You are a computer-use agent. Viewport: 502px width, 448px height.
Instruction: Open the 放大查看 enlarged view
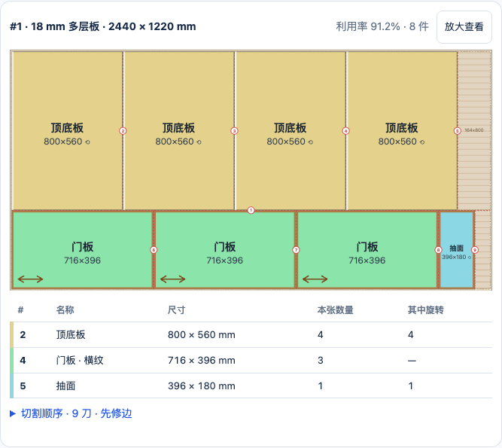(x=464, y=27)
